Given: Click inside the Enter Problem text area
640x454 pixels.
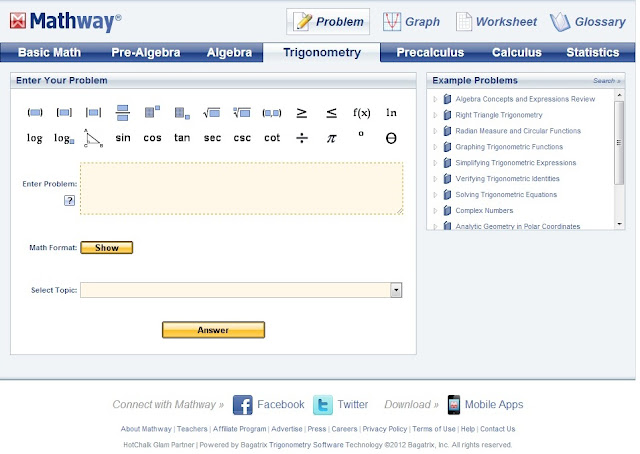Looking at the screenshot, I should click(242, 188).
